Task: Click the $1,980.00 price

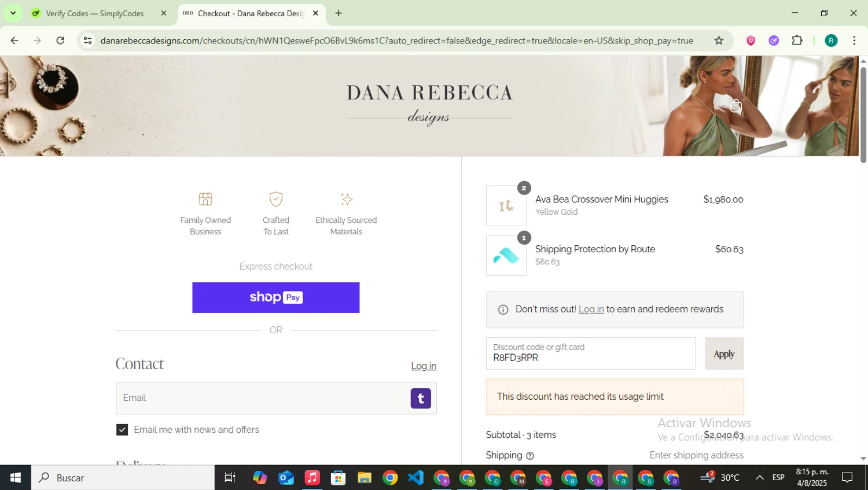Action: (723, 200)
